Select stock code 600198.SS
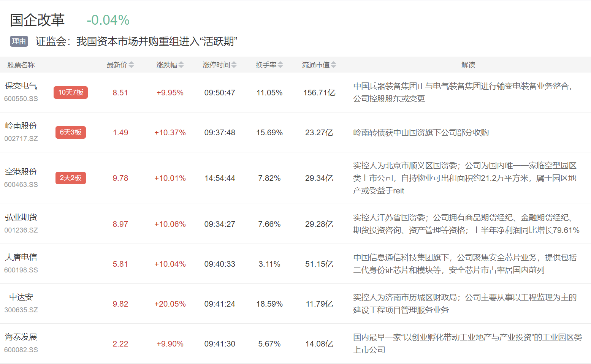591x364 pixels. [21, 270]
